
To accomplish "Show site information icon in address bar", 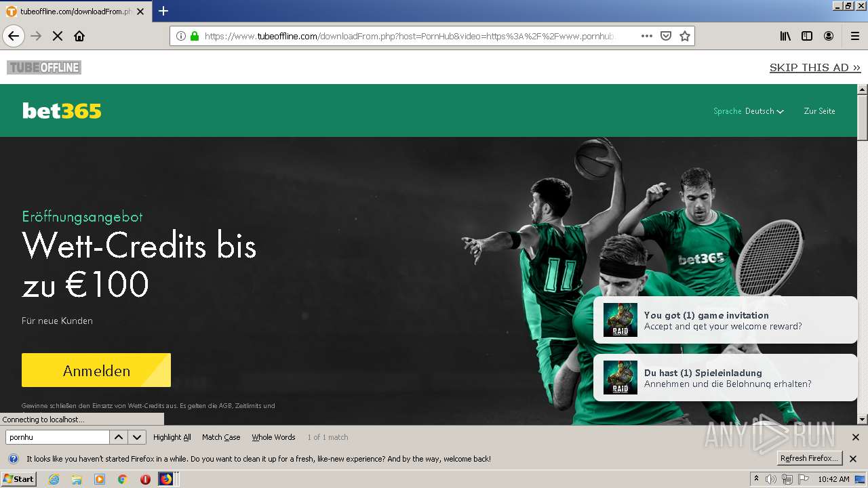I will click(181, 36).
